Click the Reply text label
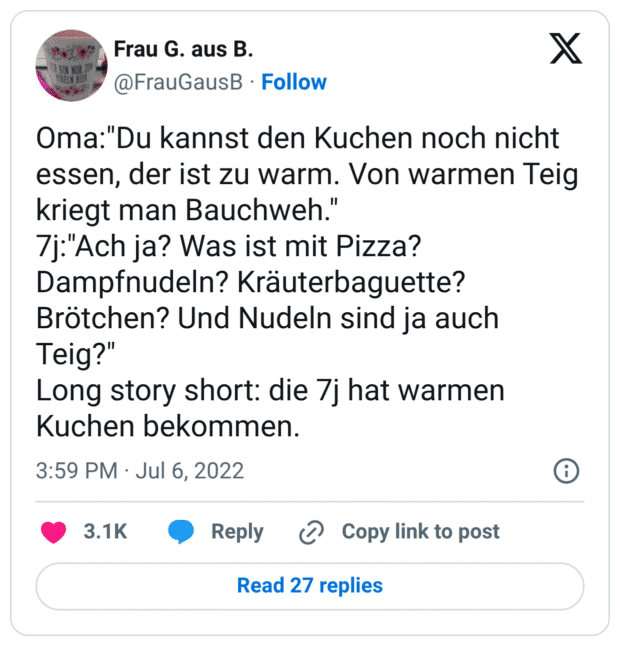 (237, 532)
